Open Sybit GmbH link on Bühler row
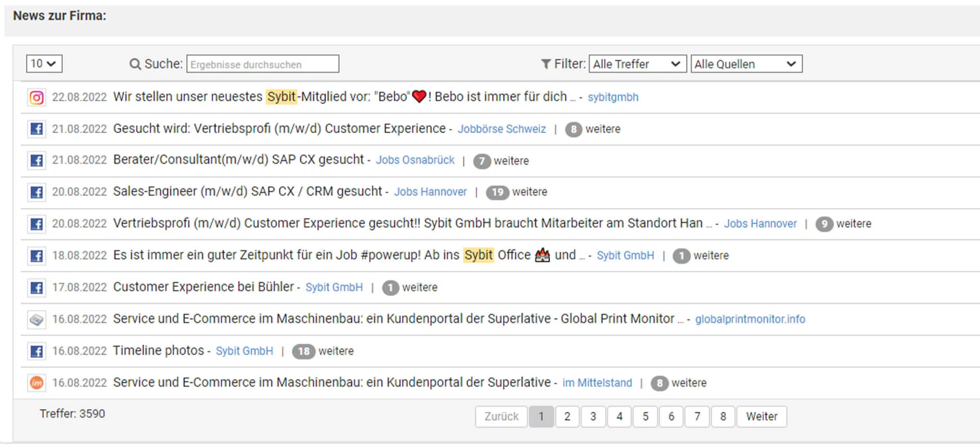 click(x=334, y=287)
